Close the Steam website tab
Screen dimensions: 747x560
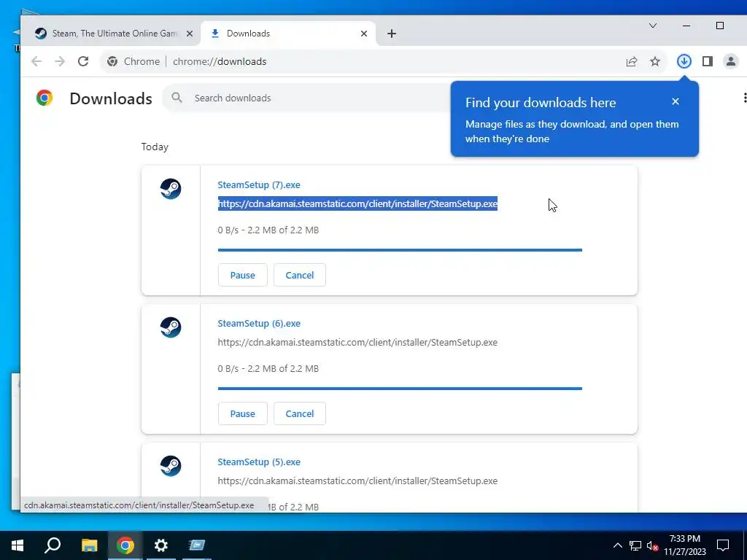[190, 34]
